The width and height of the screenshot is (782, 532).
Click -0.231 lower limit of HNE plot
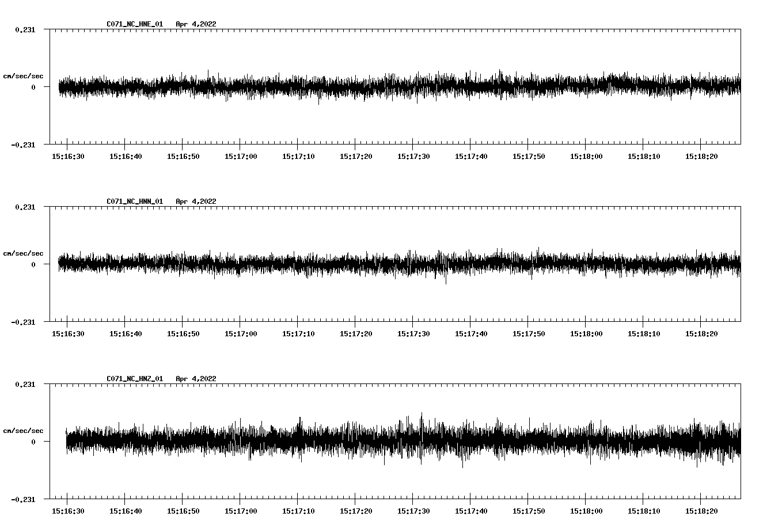click(24, 145)
